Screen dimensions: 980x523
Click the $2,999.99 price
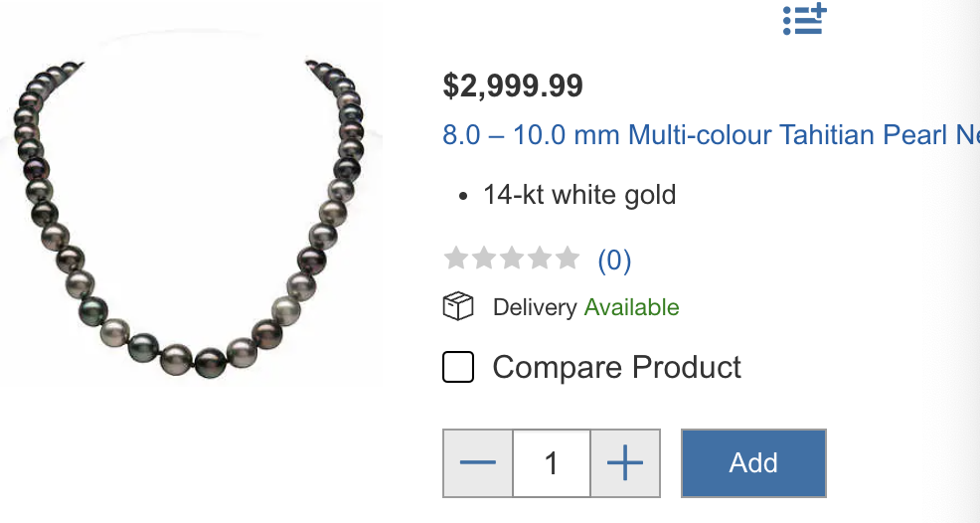click(513, 86)
